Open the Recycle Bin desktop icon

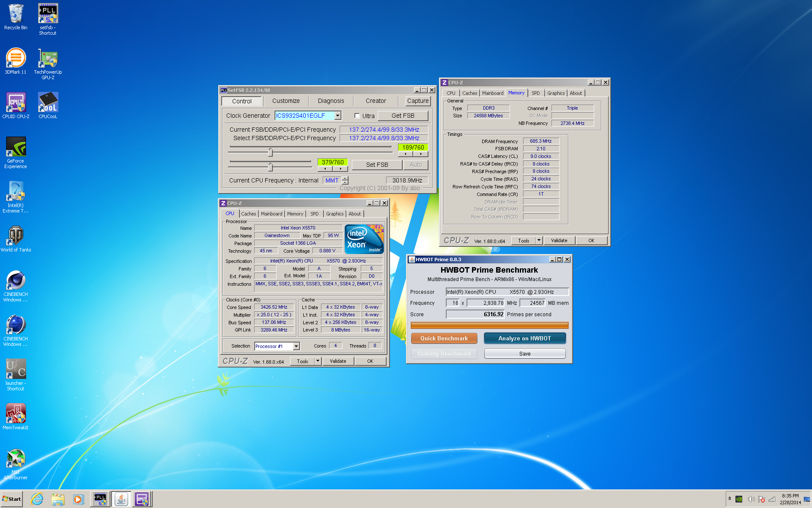(16, 17)
